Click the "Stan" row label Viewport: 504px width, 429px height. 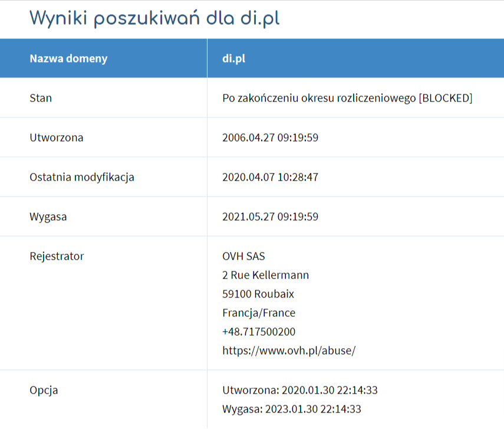pos(41,98)
